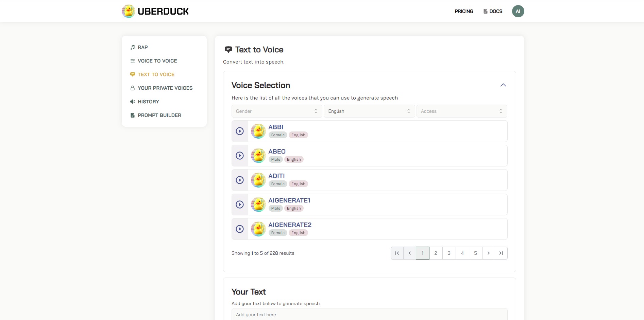Go to previous page of voices
644x320 pixels.
click(x=410, y=253)
